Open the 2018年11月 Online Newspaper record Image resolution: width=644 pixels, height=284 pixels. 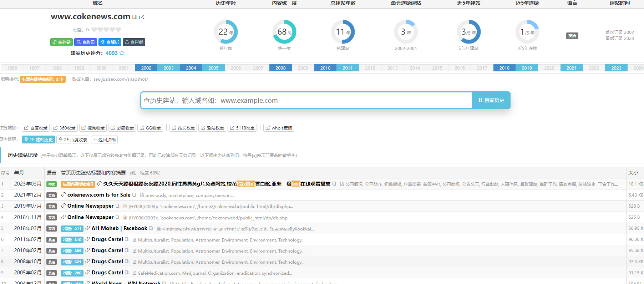point(90,217)
